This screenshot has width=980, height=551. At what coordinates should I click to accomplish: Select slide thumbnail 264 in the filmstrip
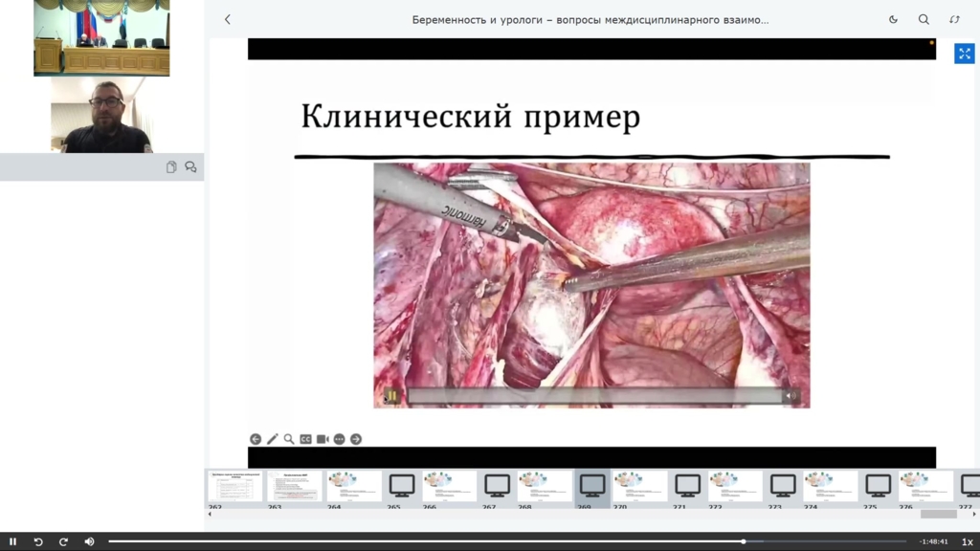pyautogui.click(x=353, y=486)
